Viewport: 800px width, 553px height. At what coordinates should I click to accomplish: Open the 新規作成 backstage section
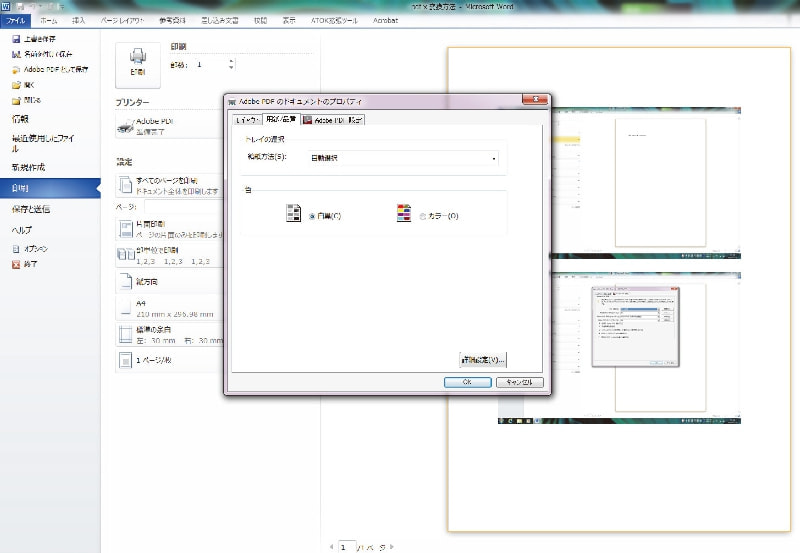click(x=29, y=167)
